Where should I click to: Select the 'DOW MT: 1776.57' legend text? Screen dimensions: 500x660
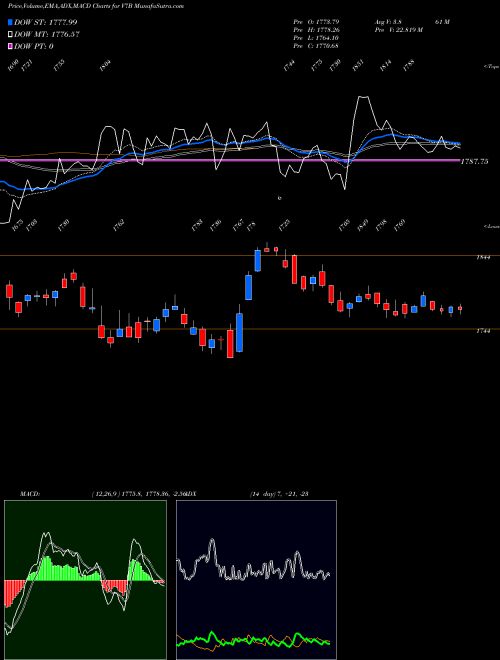point(47,34)
